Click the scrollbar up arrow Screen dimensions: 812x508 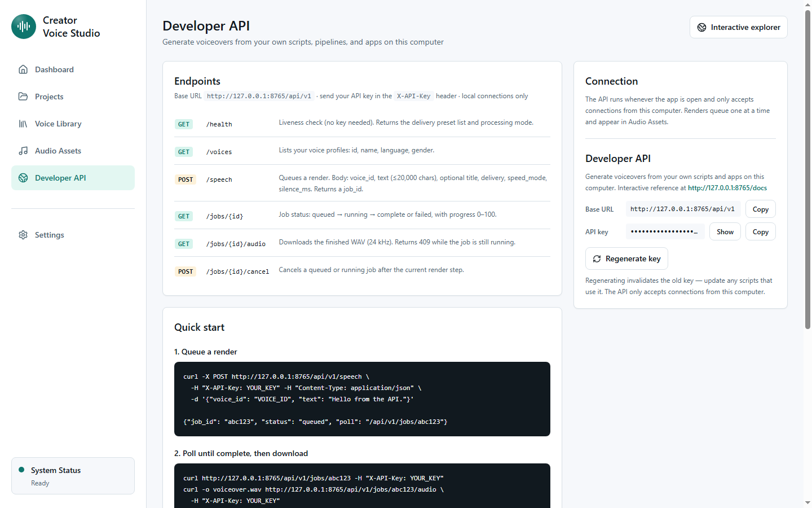point(807,5)
